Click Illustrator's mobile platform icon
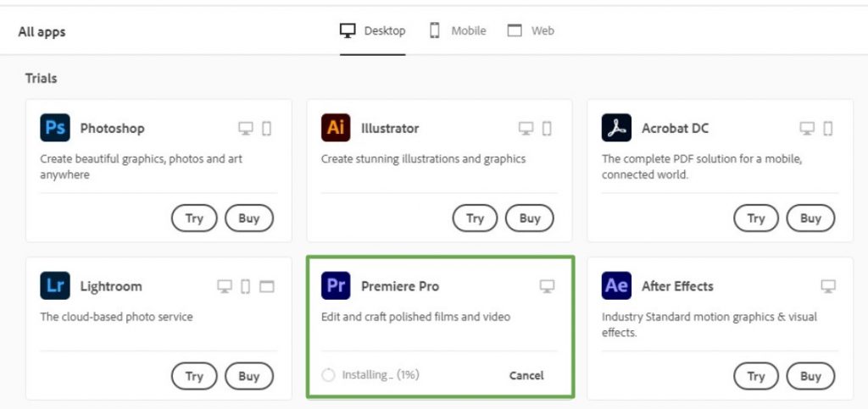868x409 pixels. pyautogui.click(x=547, y=129)
